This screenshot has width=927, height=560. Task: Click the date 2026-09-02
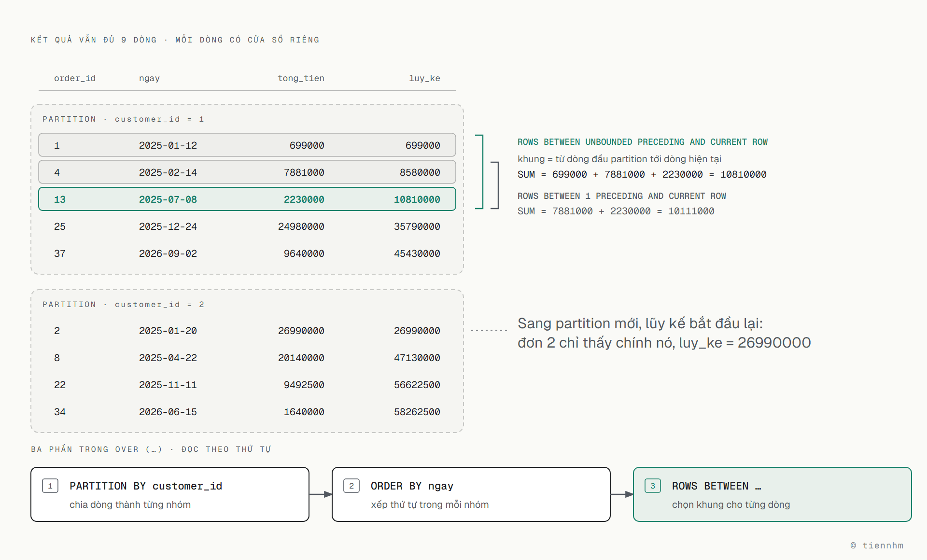point(168,253)
